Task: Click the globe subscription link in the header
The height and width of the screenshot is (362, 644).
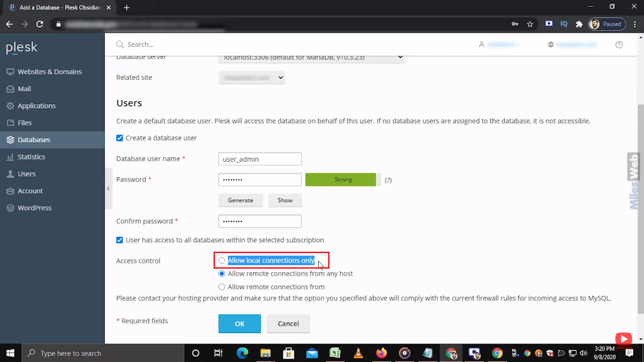Action: tap(573, 44)
